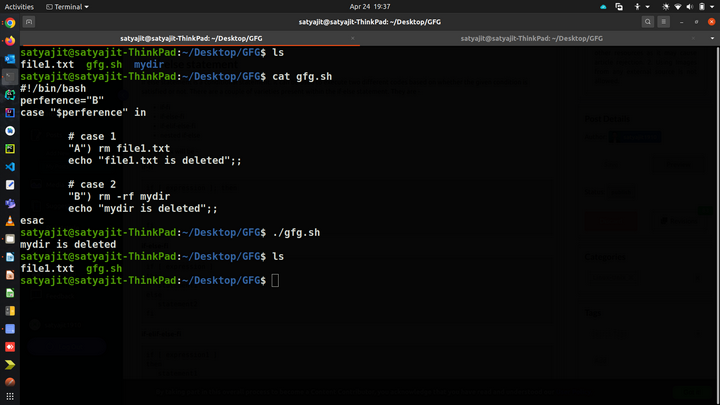
Task: Switch to the first terminal tab
Action: click(x=191, y=39)
